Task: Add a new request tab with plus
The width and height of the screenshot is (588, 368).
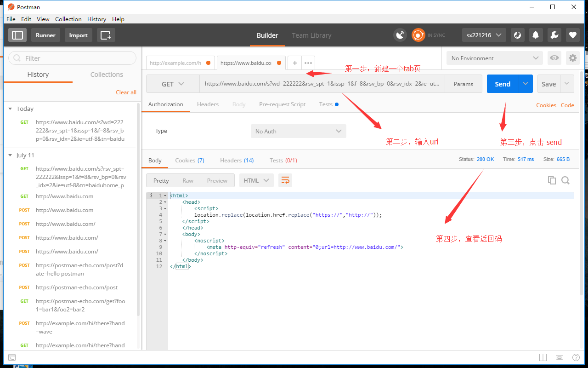Action: (x=294, y=63)
